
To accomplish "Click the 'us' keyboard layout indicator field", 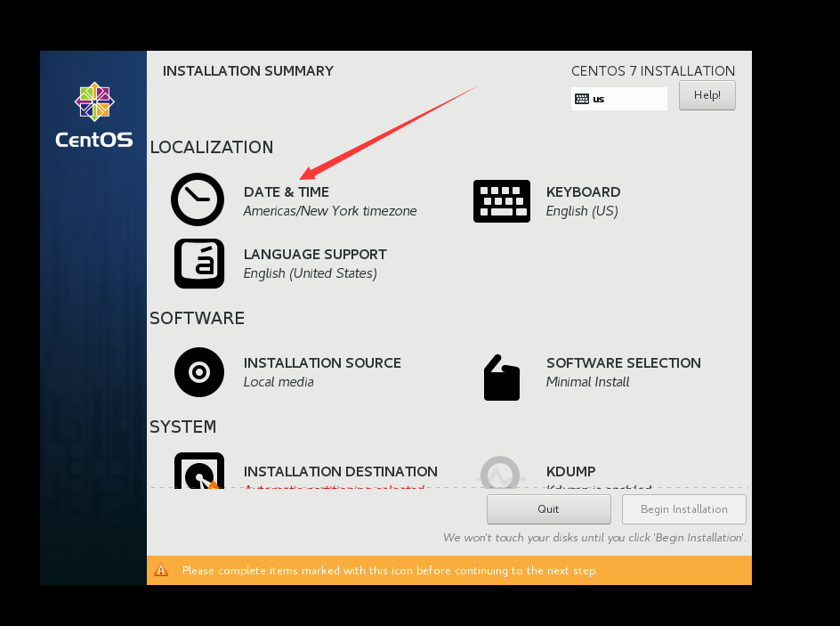I will click(x=619, y=99).
